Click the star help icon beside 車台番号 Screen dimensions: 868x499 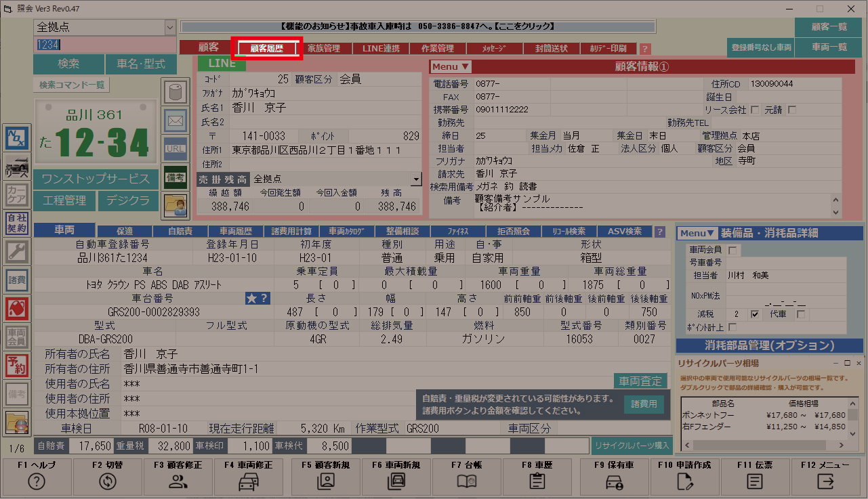coord(257,298)
